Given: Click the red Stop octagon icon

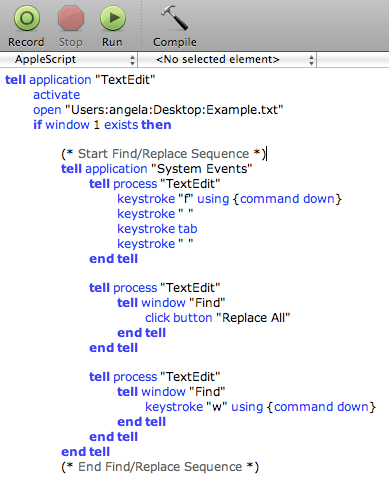Looking at the screenshot, I should [x=71, y=18].
